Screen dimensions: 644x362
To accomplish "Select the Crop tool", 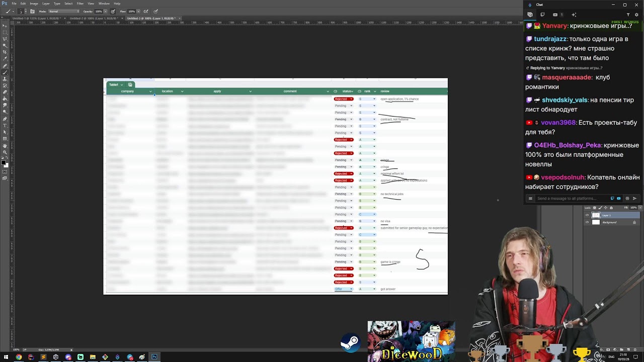I will (x=5, y=52).
